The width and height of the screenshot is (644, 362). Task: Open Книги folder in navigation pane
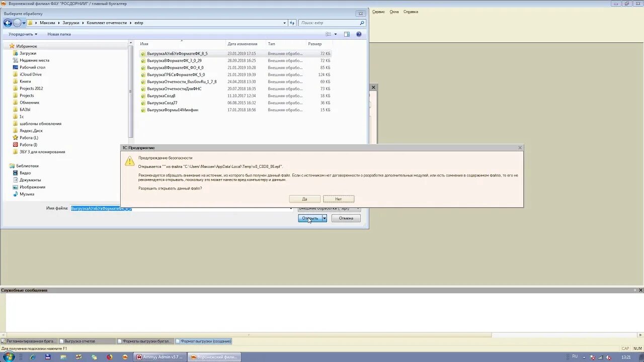(x=25, y=81)
